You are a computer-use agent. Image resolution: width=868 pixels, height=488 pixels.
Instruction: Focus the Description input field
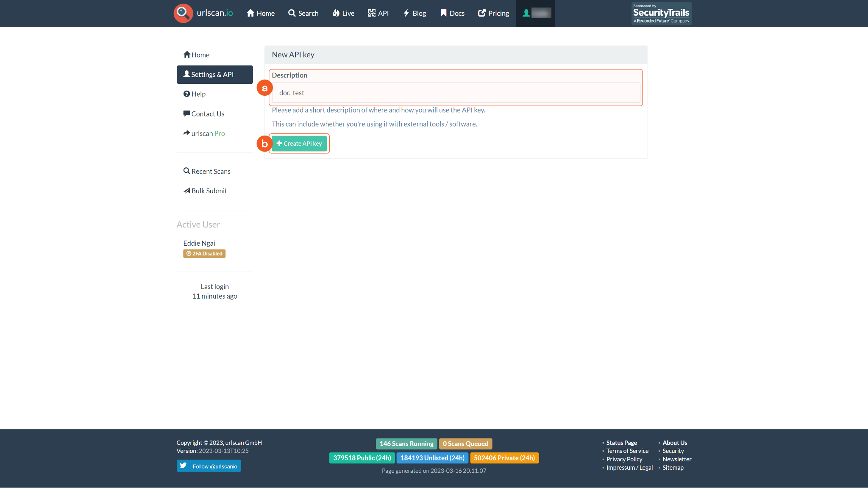tap(456, 93)
